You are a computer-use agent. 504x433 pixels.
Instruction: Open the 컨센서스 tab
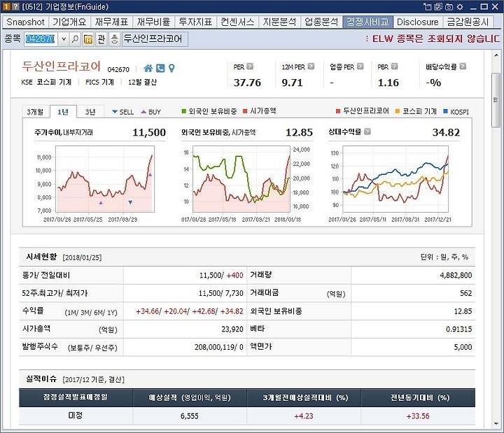click(x=237, y=22)
